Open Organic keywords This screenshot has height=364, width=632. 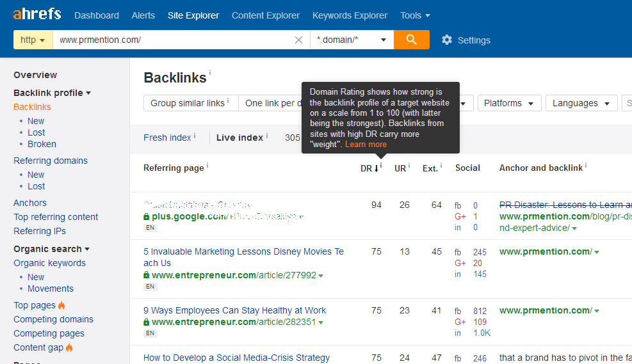pos(49,263)
